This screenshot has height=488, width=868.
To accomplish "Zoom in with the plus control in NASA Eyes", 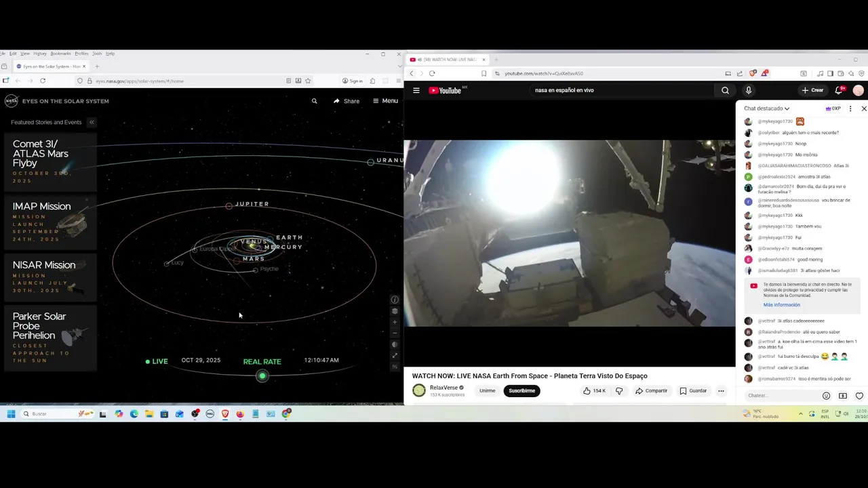I will coord(395,323).
